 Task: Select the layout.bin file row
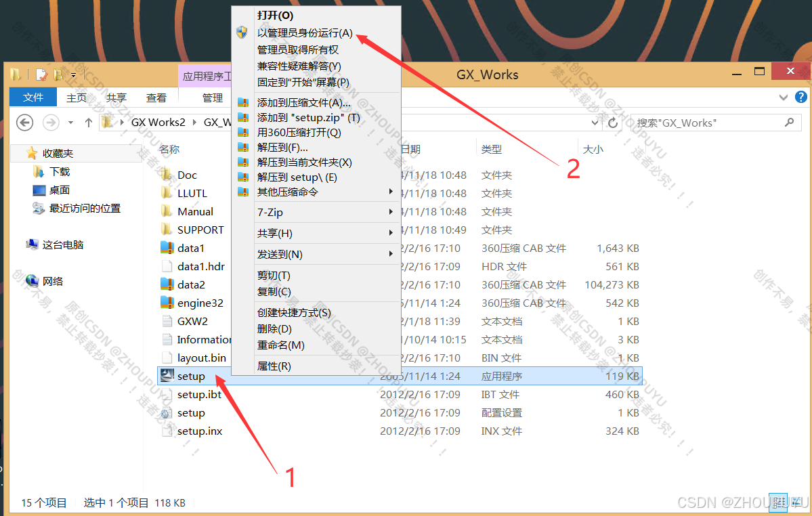(x=400, y=358)
